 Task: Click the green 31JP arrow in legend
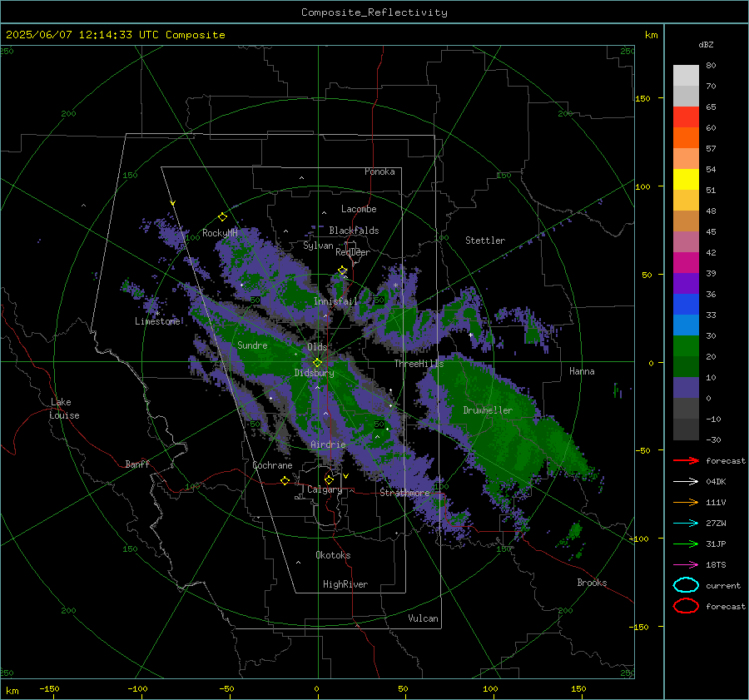[686, 544]
